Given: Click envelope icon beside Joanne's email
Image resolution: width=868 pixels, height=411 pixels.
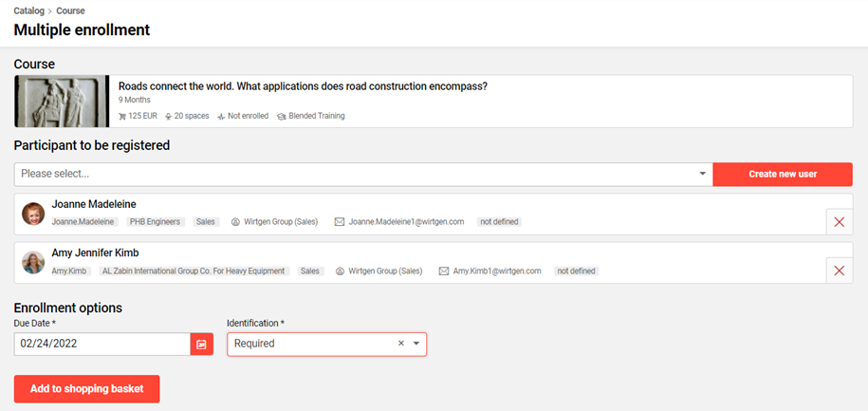Looking at the screenshot, I should [340, 221].
